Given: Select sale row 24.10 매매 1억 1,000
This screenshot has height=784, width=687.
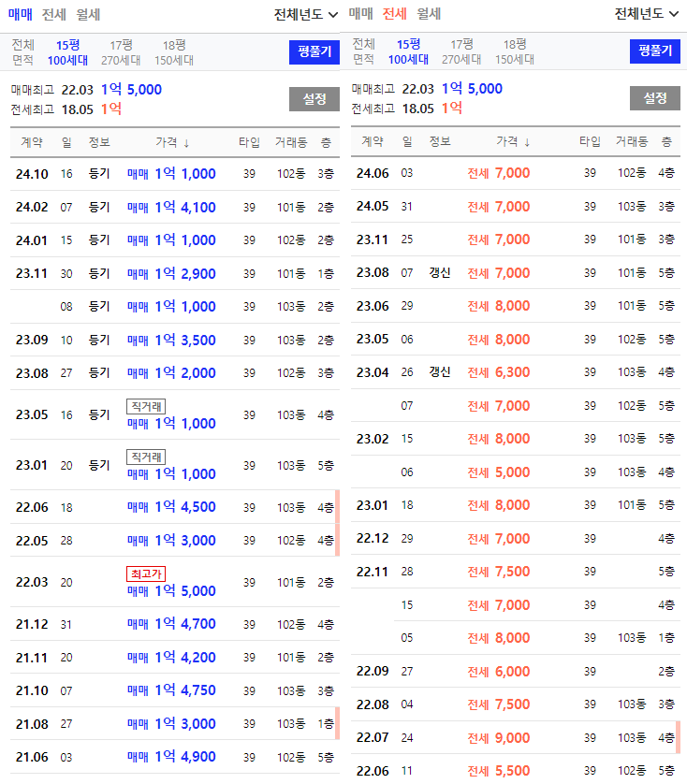Looking at the screenshot, I should [x=175, y=174].
